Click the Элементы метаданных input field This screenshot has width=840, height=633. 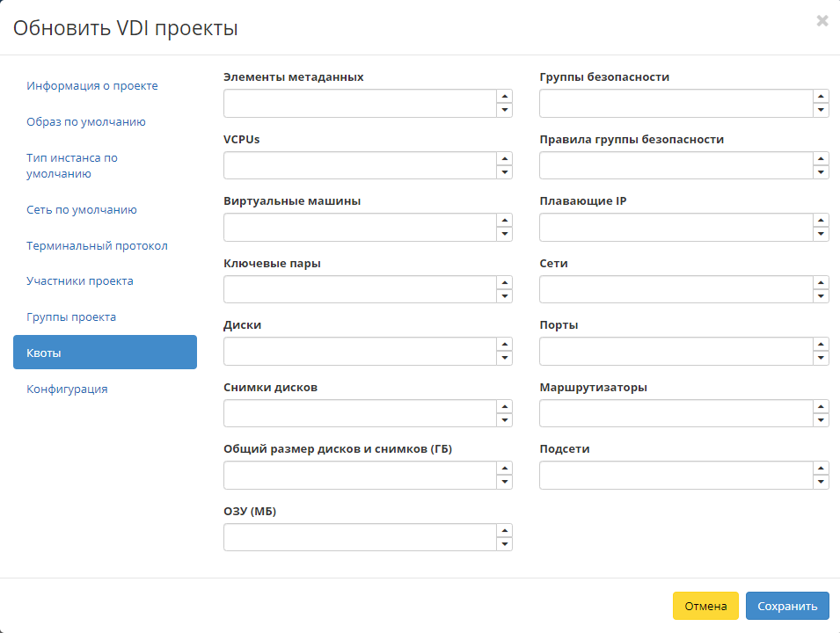coord(361,103)
